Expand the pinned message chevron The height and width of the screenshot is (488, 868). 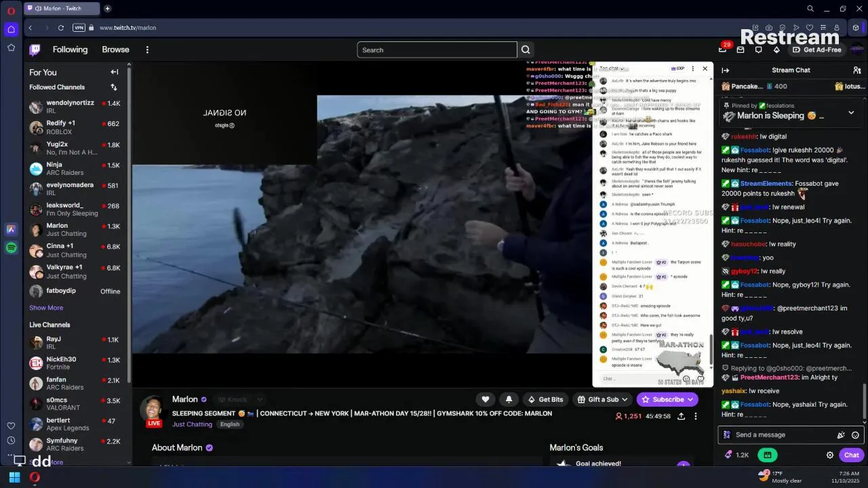point(851,113)
